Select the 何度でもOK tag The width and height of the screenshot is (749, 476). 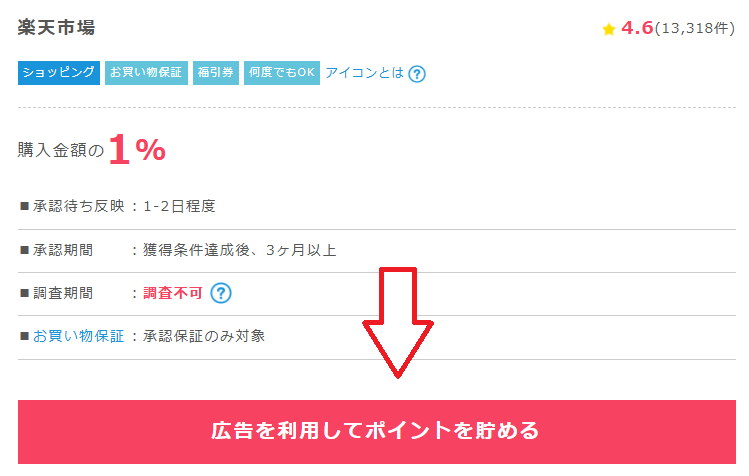coord(282,73)
